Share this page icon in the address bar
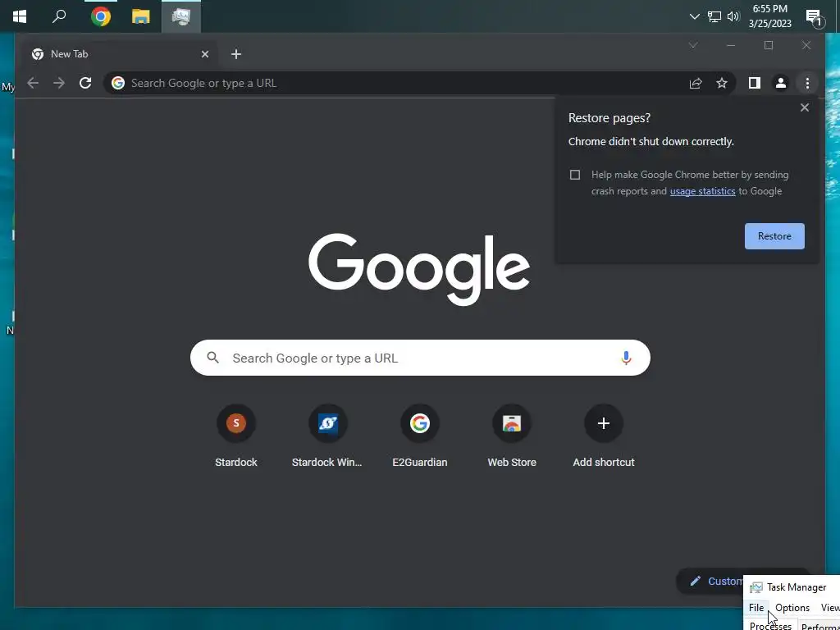This screenshot has width=840, height=630. click(x=696, y=83)
